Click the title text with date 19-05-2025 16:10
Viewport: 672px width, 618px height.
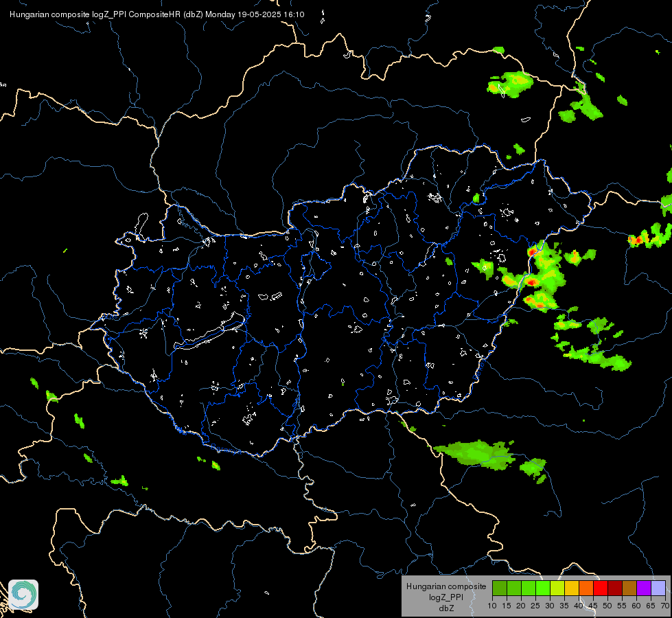click(157, 14)
